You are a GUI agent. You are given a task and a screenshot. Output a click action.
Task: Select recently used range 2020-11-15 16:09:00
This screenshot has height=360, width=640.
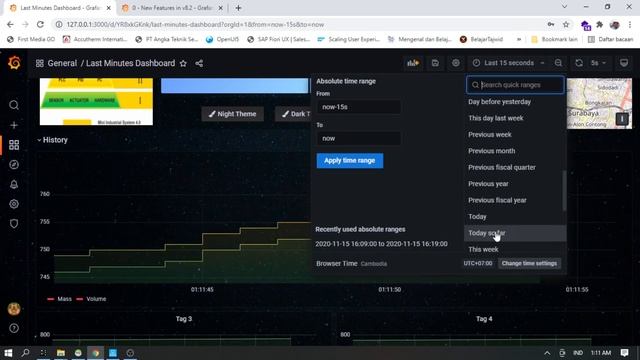coord(381,244)
